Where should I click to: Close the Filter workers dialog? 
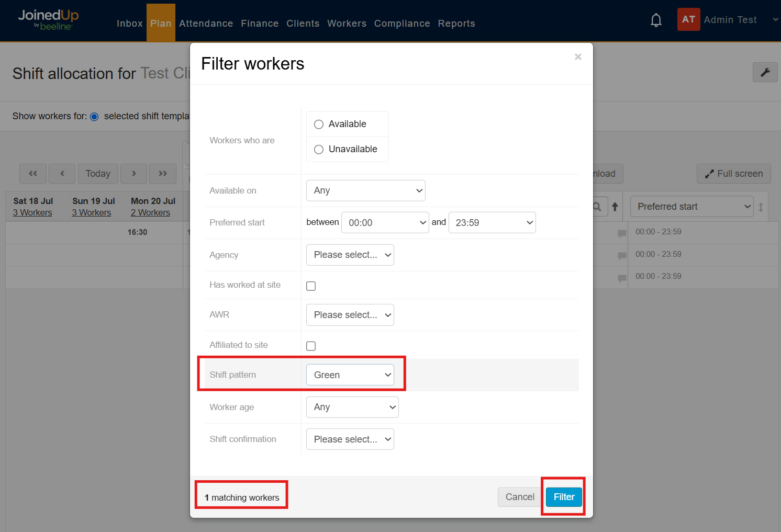tap(578, 56)
